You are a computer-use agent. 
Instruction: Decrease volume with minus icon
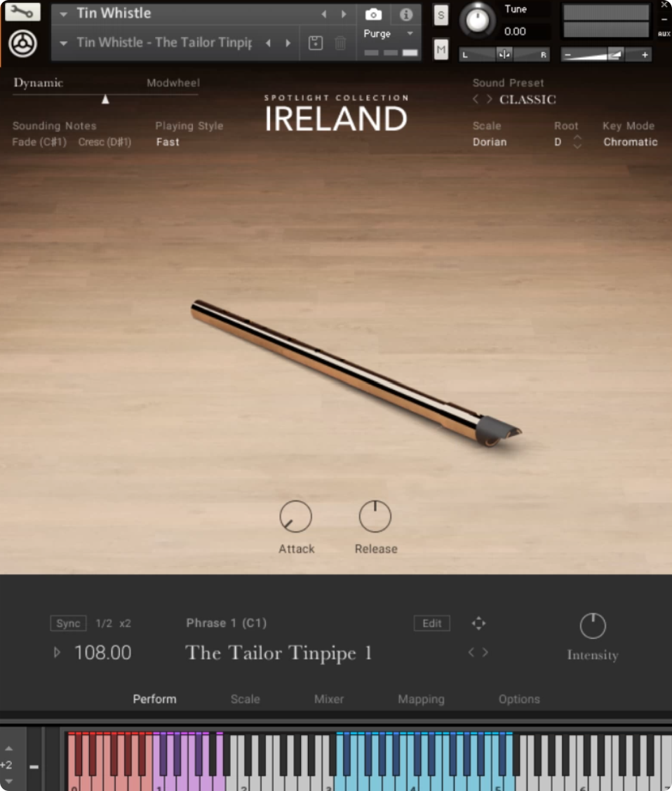[568, 55]
